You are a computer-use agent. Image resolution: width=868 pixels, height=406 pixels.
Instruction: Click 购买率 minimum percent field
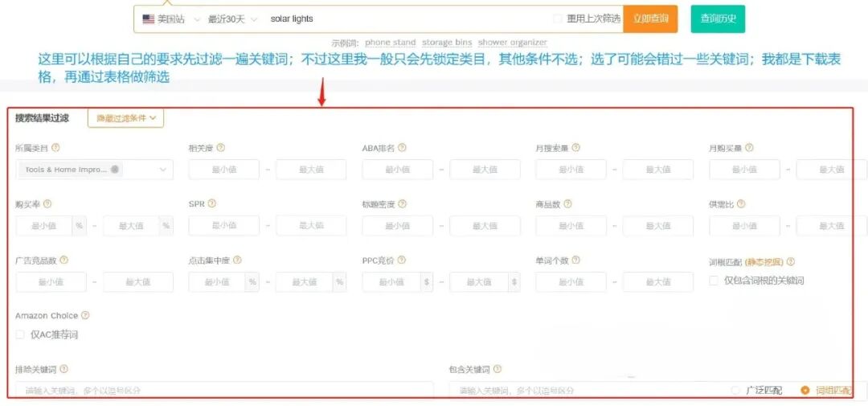(44, 225)
